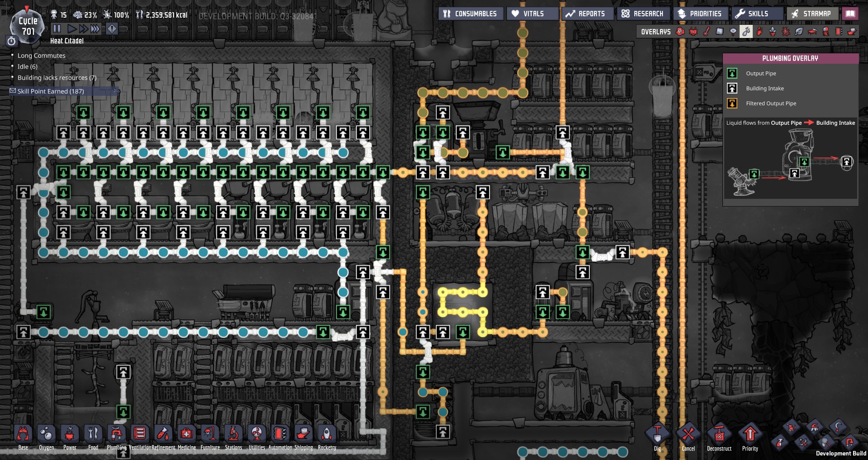This screenshot has width=868, height=460.
Task: Set game speed to fastest
Action: [x=95, y=29]
